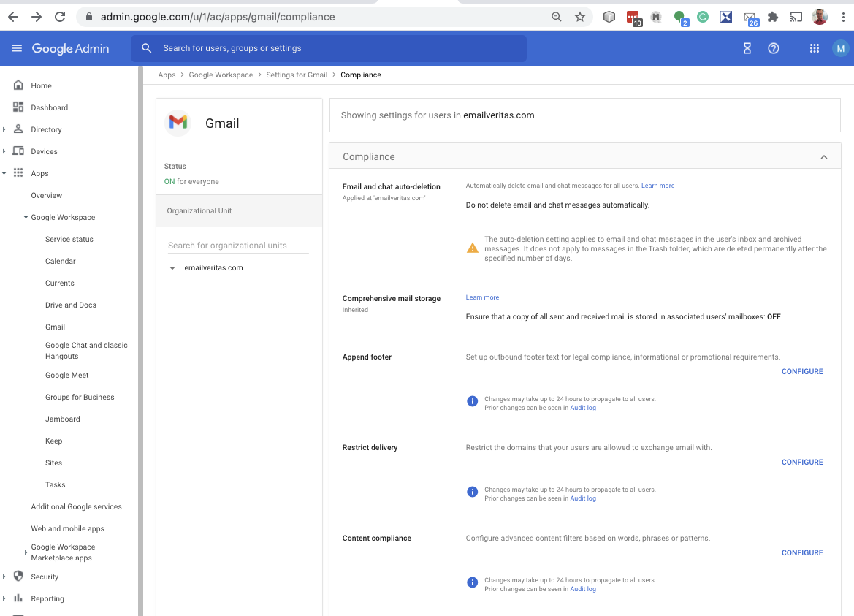Open the account avatar M
Screen dimensions: 854x616
[x=840, y=48]
